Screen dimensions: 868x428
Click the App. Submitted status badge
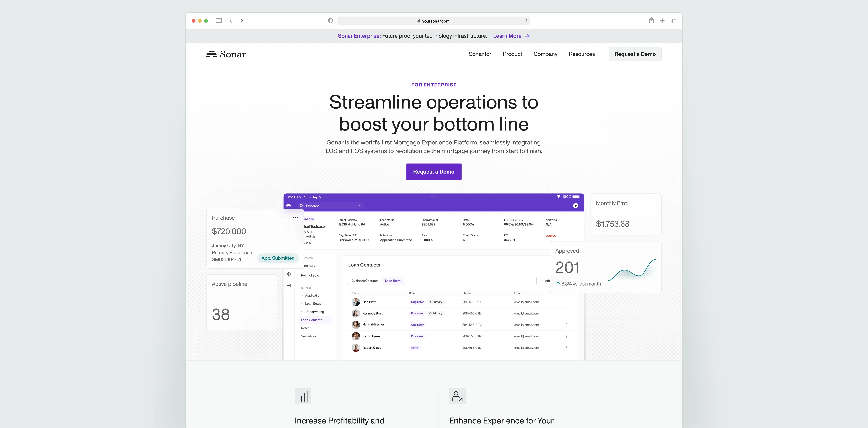[278, 258]
